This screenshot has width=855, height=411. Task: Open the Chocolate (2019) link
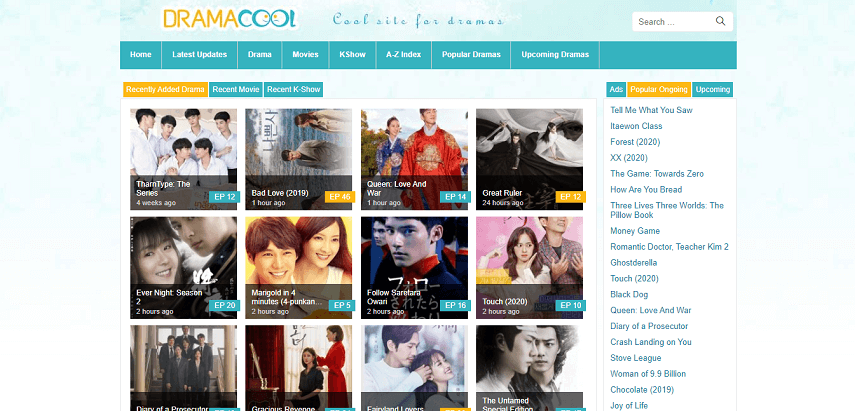[642, 390]
